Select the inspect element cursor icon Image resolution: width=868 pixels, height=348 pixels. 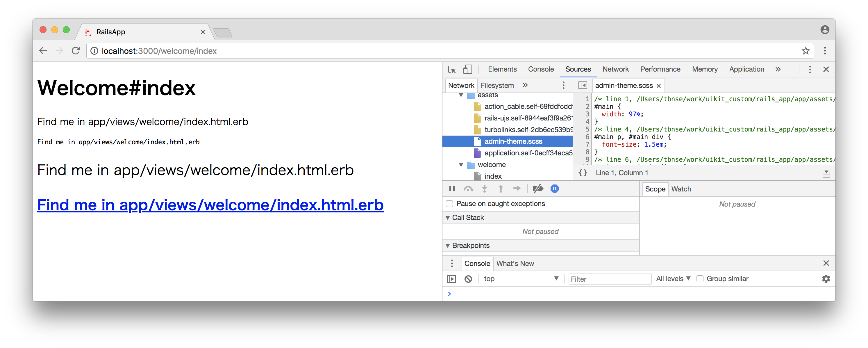coord(452,69)
